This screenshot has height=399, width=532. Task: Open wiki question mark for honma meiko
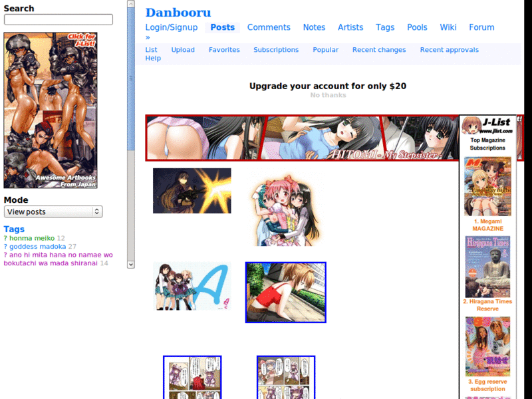click(5, 238)
